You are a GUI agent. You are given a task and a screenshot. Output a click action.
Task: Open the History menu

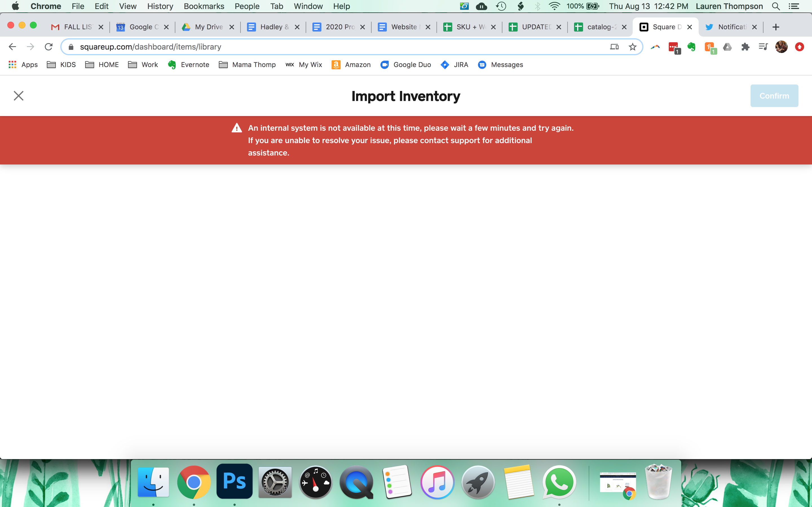160,6
